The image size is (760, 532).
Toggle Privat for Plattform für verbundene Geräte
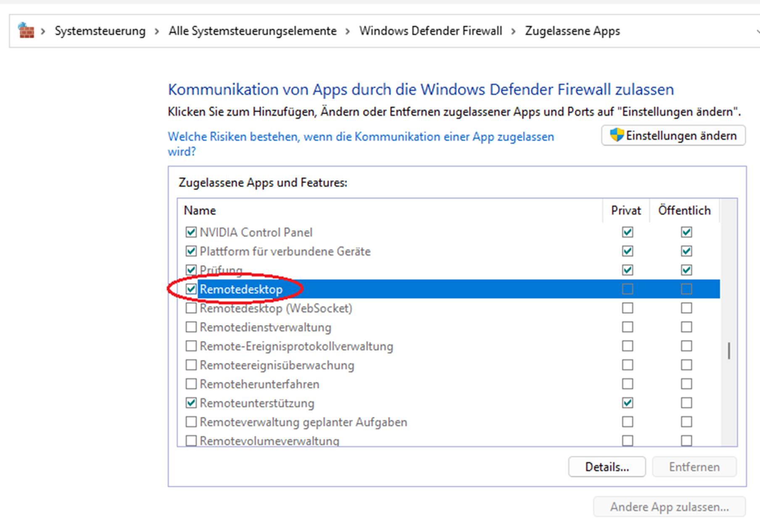point(628,251)
